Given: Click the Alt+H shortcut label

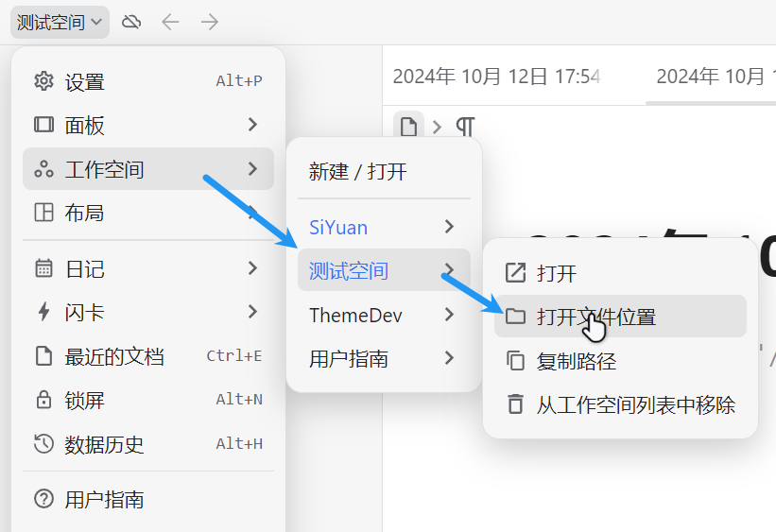Looking at the screenshot, I should (239, 443).
